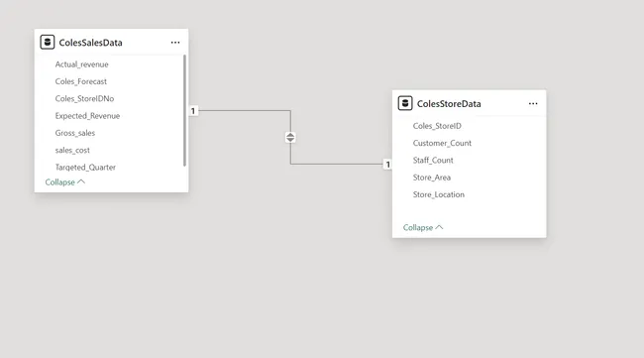Click the cardinality 1 marker beside ColesStoreData
The image size is (644, 358).
[x=387, y=165]
